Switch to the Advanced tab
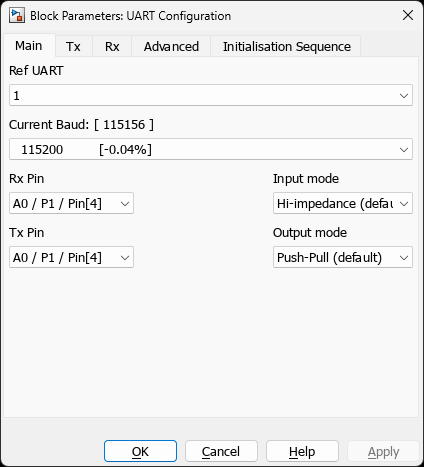 (x=171, y=46)
